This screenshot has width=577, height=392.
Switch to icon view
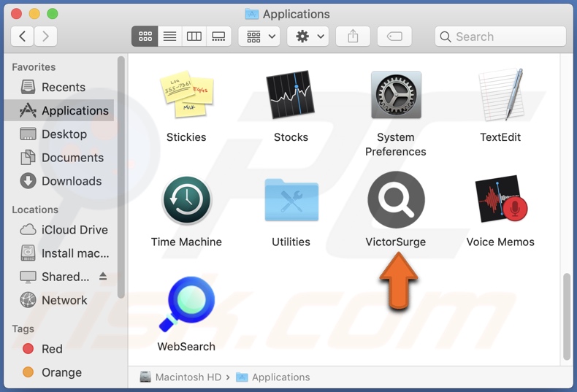[145, 36]
